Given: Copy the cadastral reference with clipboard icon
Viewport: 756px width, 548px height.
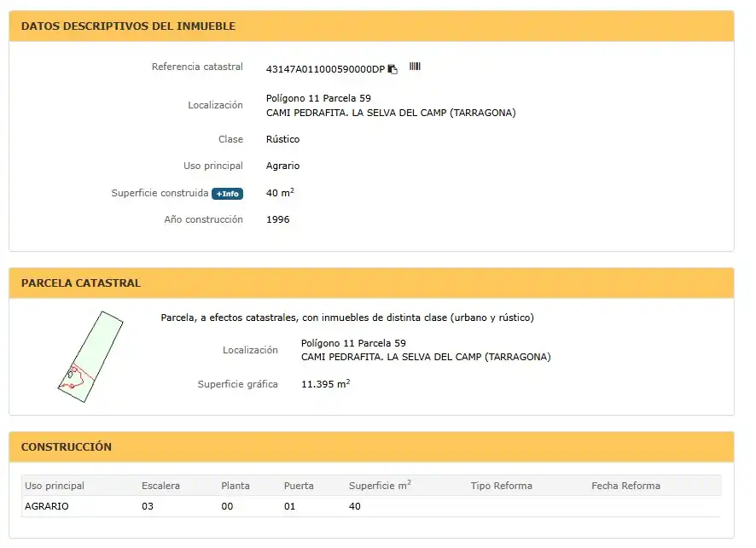Looking at the screenshot, I should click(x=393, y=69).
